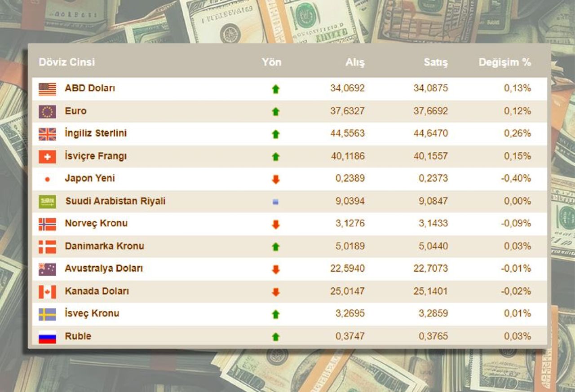Click the green up arrow for Ruble
The height and width of the screenshot is (392, 575).
coord(276,337)
